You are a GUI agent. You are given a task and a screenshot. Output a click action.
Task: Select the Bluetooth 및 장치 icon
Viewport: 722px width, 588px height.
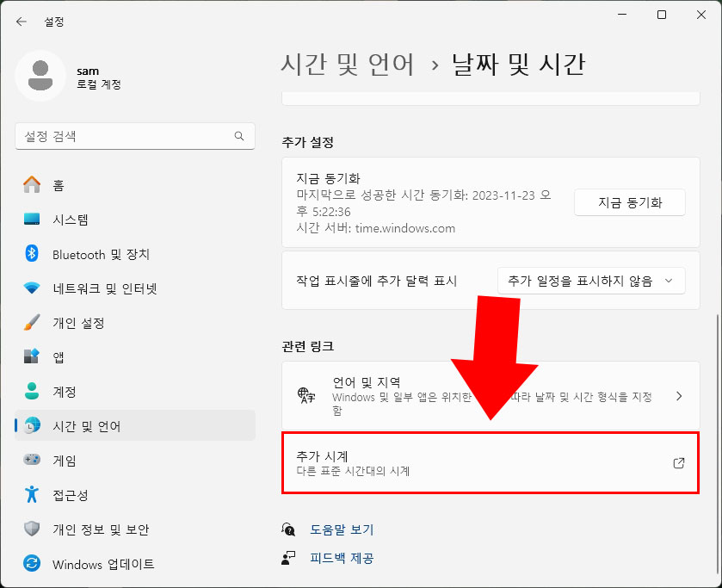click(x=31, y=254)
